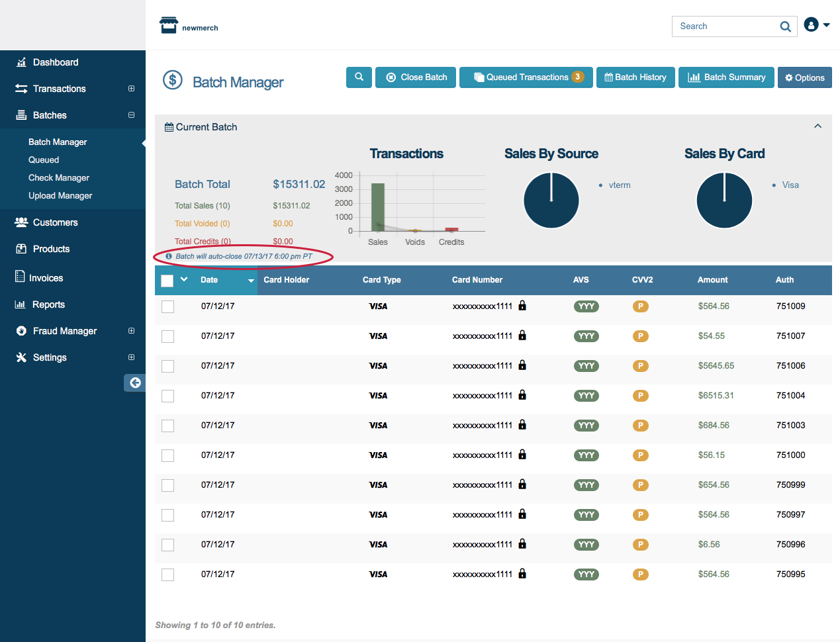Click the magnifier search button in Batch Manager toolbar

(x=359, y=77)
